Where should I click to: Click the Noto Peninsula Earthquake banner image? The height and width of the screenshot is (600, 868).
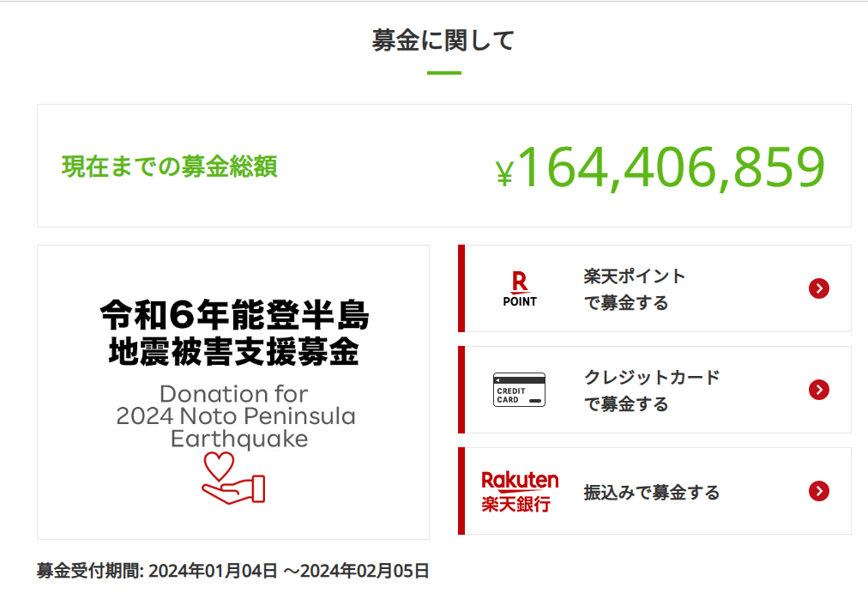pyautogui.click(x=232, y=389)
